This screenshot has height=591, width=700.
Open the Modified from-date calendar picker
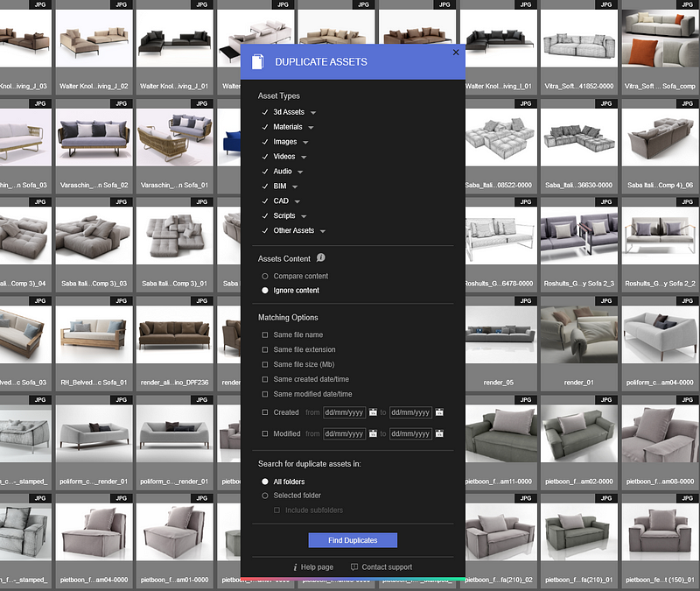(373, 433)
